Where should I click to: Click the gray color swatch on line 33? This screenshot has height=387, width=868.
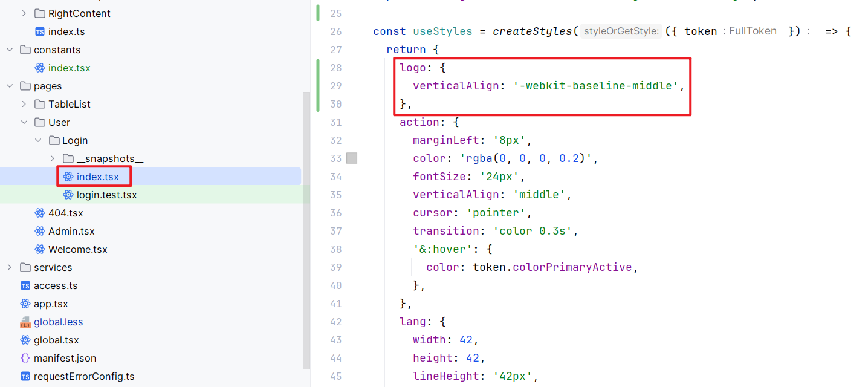click(352, 158)
